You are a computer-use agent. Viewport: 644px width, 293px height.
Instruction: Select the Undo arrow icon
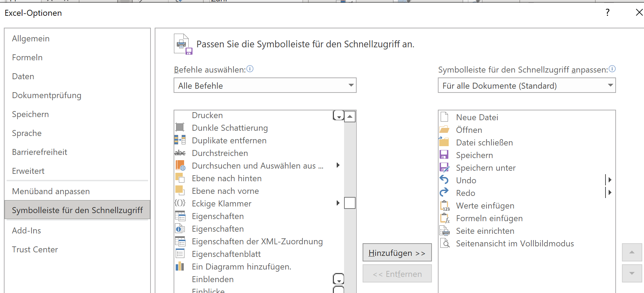444,180
